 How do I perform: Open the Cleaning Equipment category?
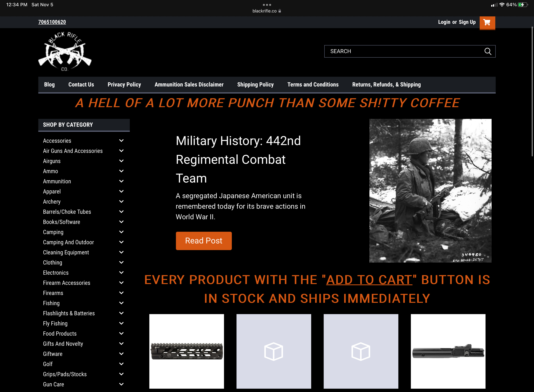(x=66, y=252)
